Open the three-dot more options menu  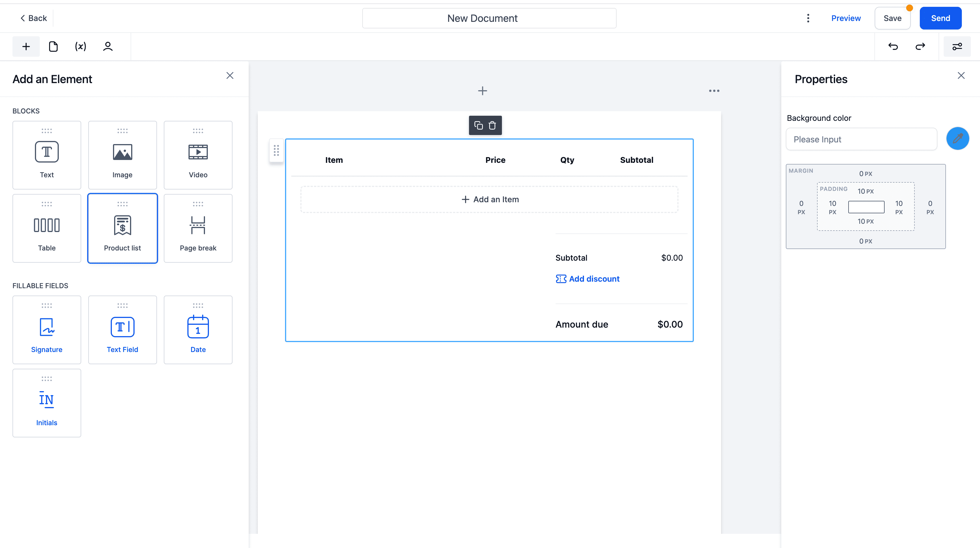[808, 18]
